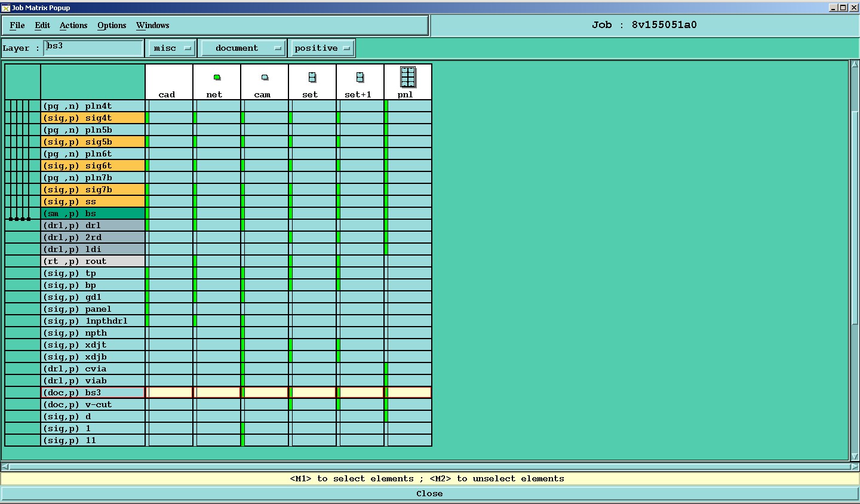This screenshot has height=504, width=860.
Task: Select the set+1 step column icon
Action: (x=360, y=77)
